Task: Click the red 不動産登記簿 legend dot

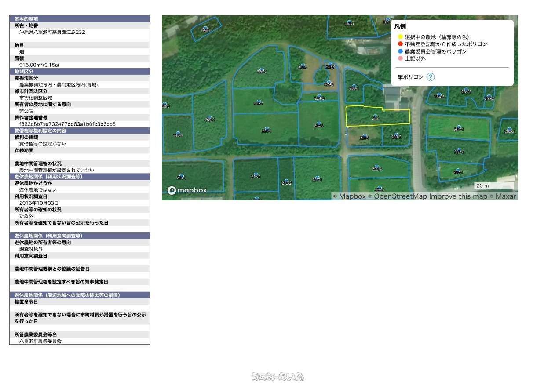Action: pyautogui.click(x=400, y=44)
